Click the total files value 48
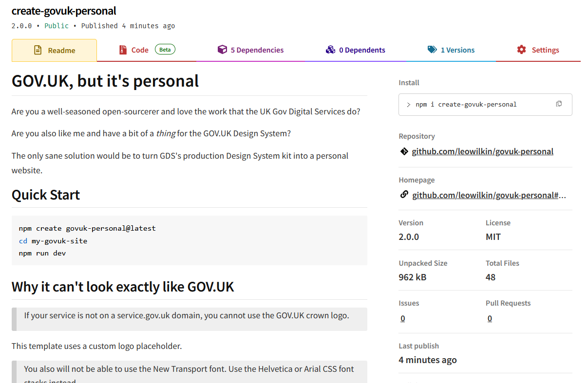This screenshot has width=588, height=383. (x=491, y=277)
